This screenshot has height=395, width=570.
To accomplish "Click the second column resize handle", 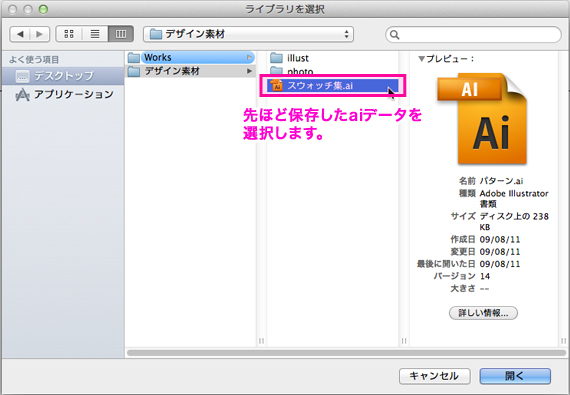I will (x=404, y=341).
